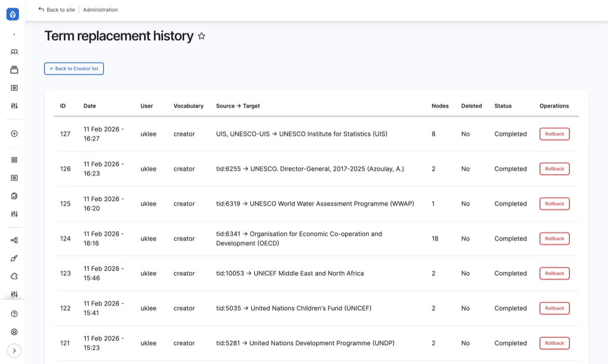Toggle the favorite star beside the page title
608x364 pixels.
coord(202,36)
